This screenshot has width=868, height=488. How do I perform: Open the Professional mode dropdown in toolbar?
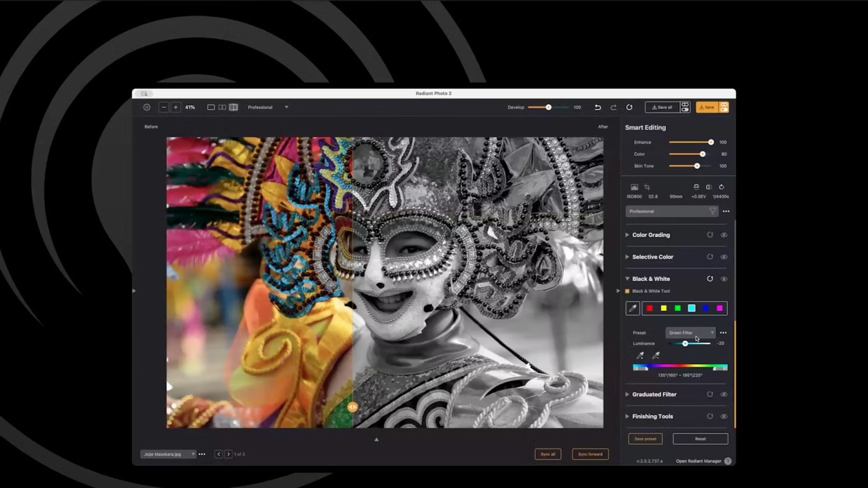268,108
